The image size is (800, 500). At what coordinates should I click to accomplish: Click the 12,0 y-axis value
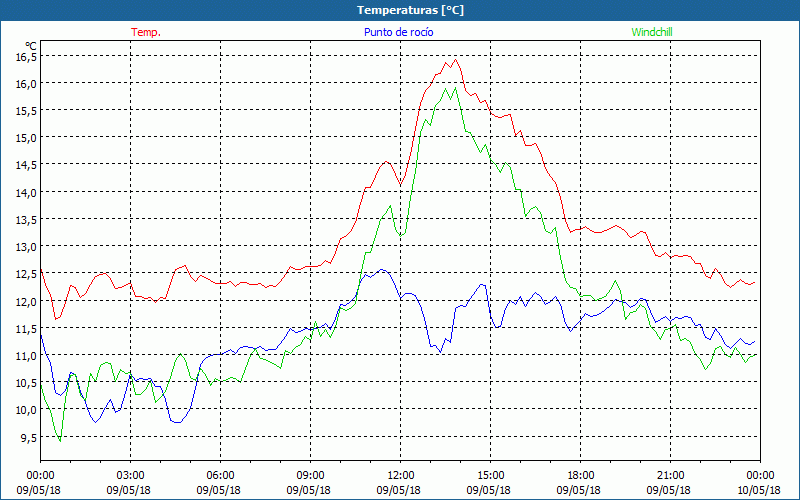click(x=26, y=301)
